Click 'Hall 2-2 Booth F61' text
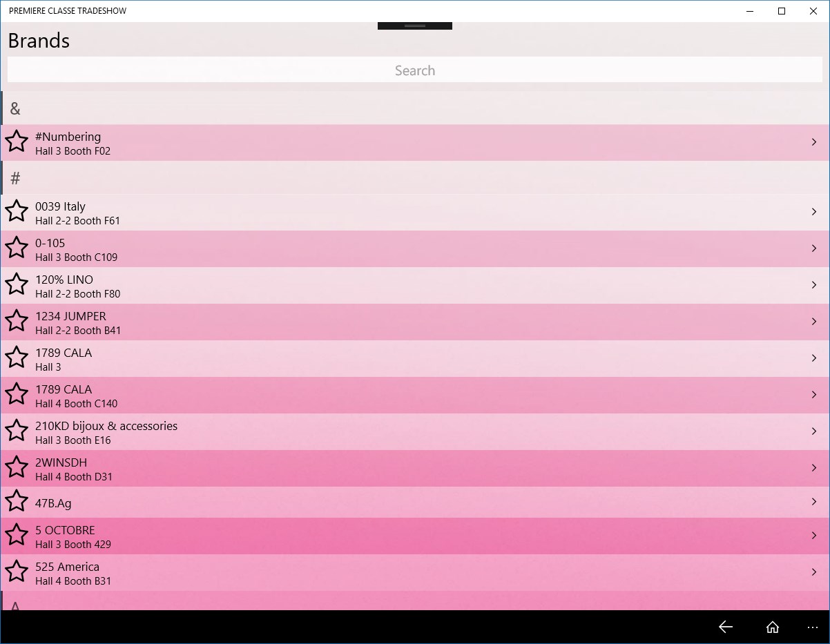The height and width of the screenshot is (644, 830). [x=77, y=220]
